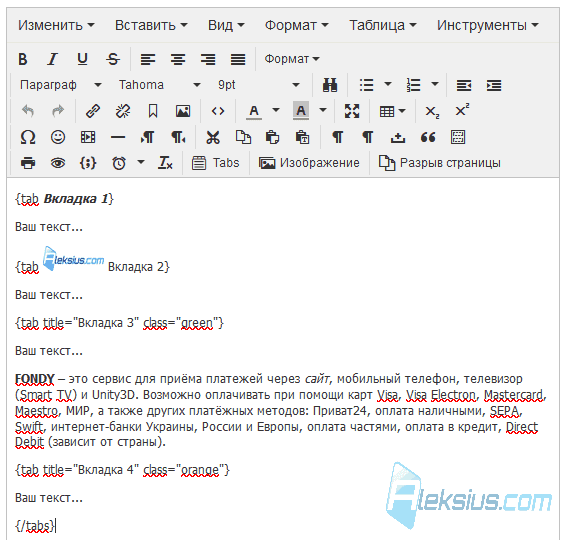Screen dimensions: 564x540
Task: Set left-to-right text direction
Action: pos(147,137)
